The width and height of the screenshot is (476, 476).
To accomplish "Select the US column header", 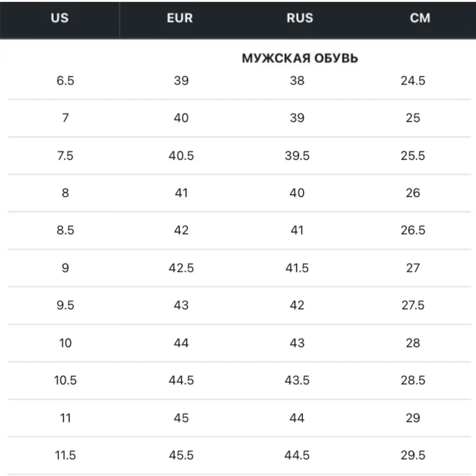I will pyautogui.click(x=59, y=18).
